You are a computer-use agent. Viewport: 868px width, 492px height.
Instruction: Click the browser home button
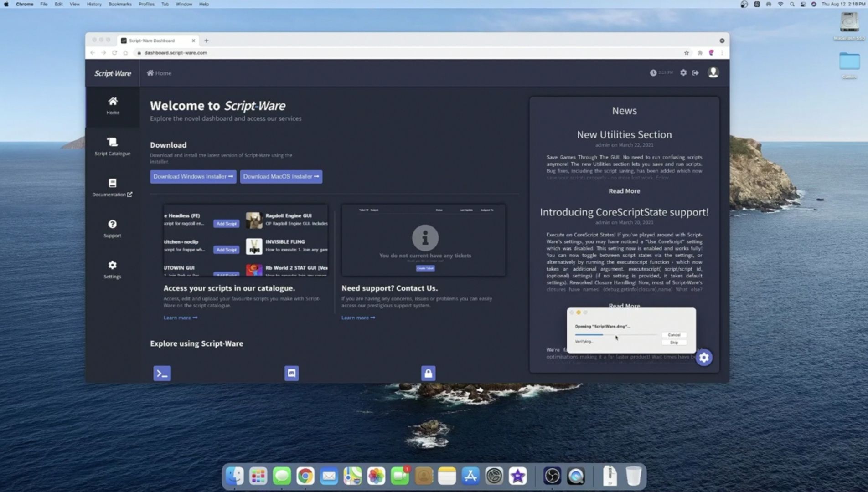tap(125, 53)
